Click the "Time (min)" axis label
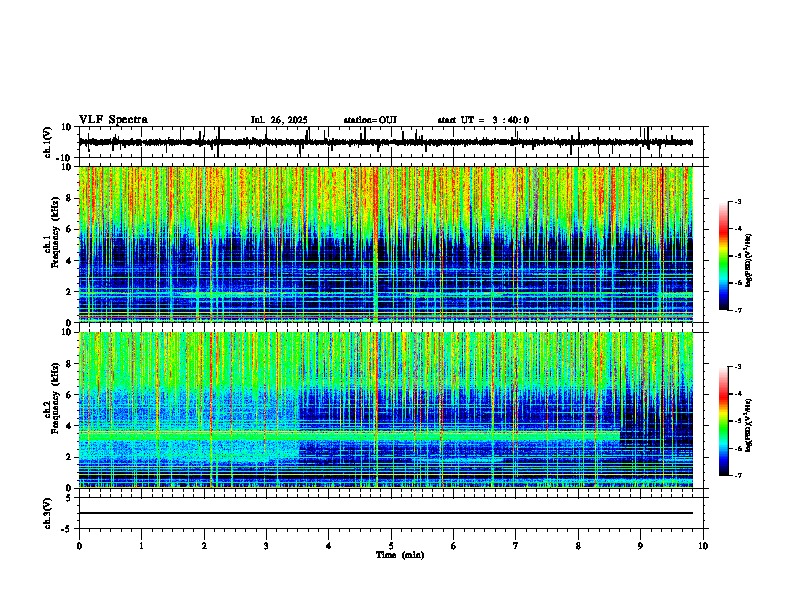Screen dimensions: 792x612 (400, 555)
